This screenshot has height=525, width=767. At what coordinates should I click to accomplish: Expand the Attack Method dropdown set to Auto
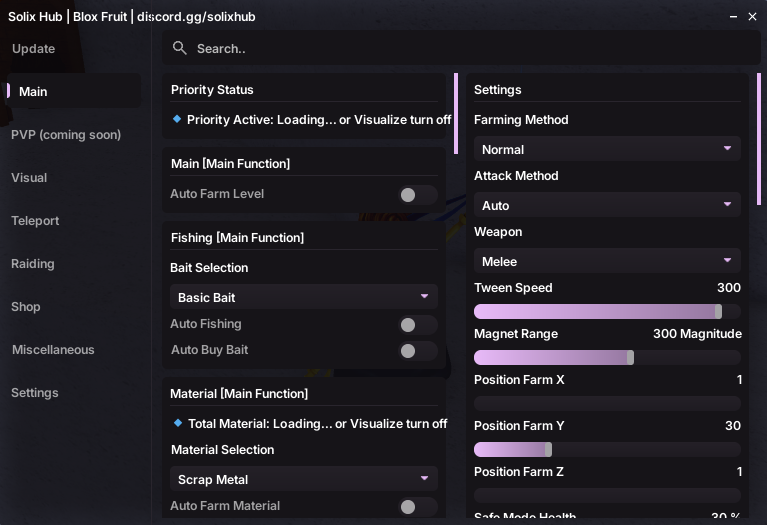(x=607, y=205)
